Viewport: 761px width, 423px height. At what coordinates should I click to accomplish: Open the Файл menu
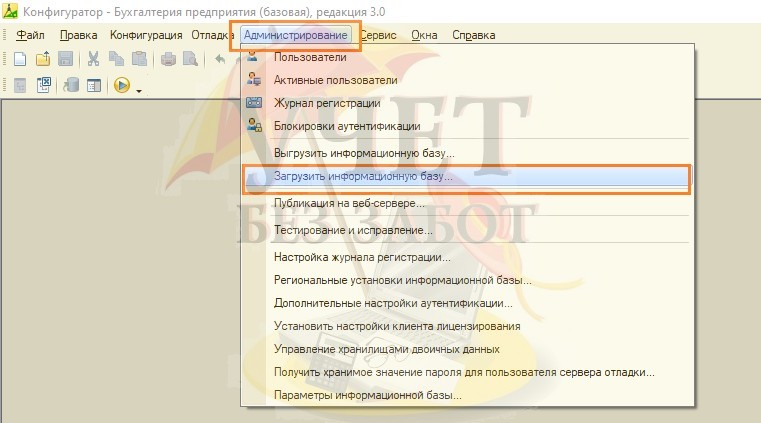click(29, 35)
